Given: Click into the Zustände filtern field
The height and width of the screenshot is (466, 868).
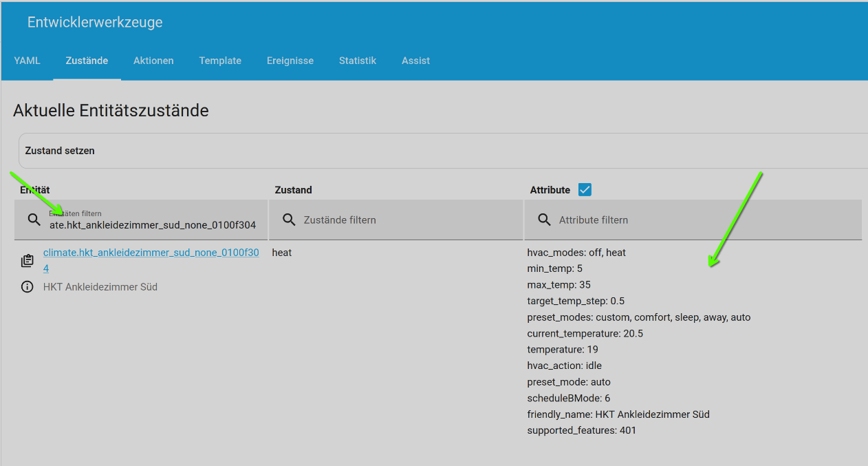Looking at the screenshot, I should [x=406, y=220].
